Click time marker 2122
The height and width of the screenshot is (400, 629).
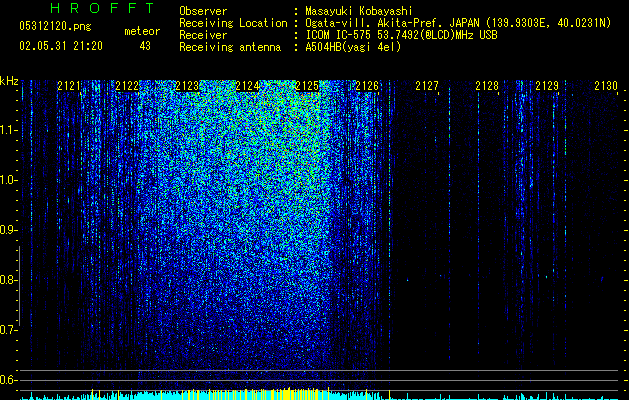(x=127, y=86)
